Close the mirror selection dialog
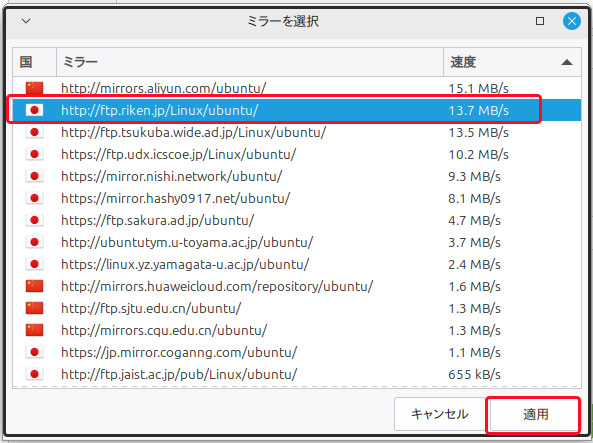593x443 pixels. click(571, 21)
